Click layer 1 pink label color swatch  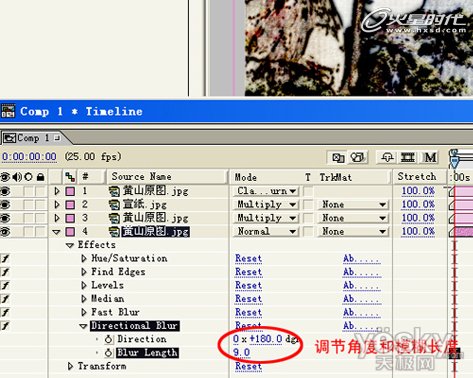[70, 191]
